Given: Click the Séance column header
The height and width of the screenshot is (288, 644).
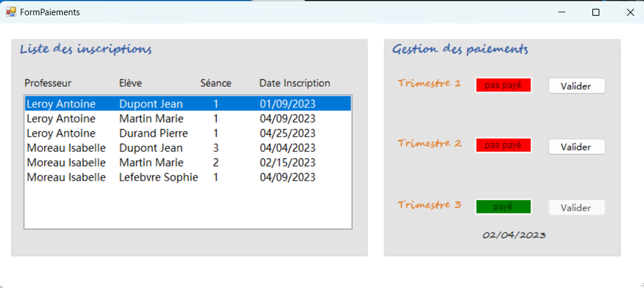Looking at the screenshot, I should (215, 83).
